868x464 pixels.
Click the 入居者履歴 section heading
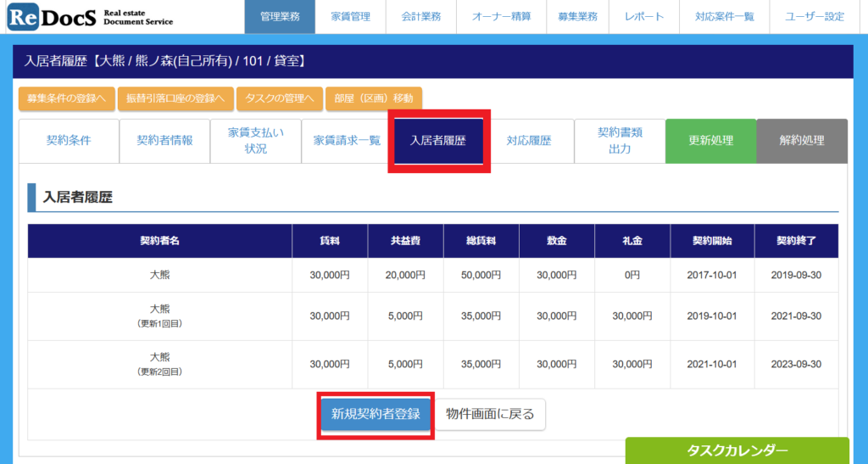click(x=77, y=197)
